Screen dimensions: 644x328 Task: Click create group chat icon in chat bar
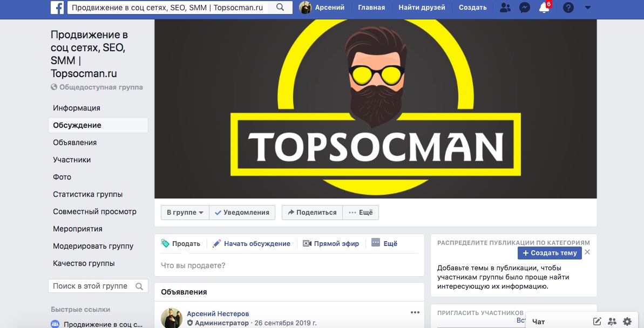[612, 322]
